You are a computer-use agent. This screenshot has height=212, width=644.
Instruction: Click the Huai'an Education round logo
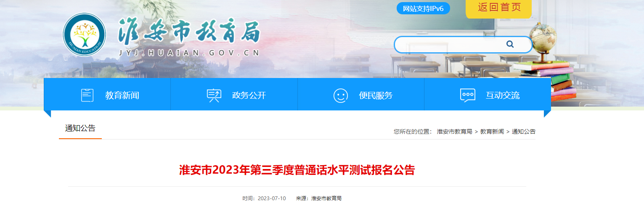click(85, 34)
